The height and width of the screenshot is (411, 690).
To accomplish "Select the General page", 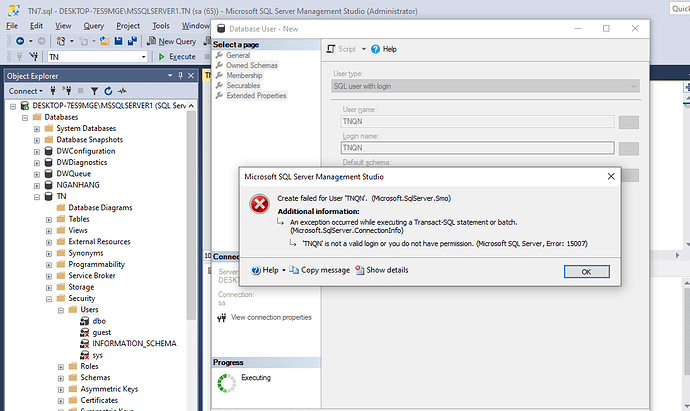I will tap(238, 55).
